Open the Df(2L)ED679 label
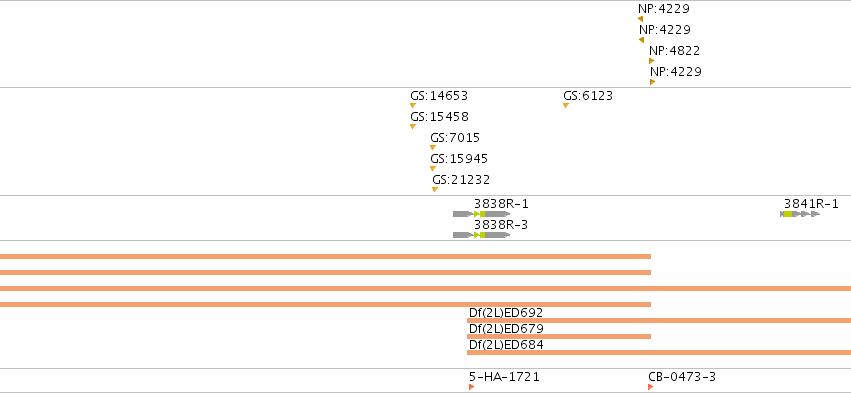The image size is (851, 393). pyautogui.click(x=506, y=329)
